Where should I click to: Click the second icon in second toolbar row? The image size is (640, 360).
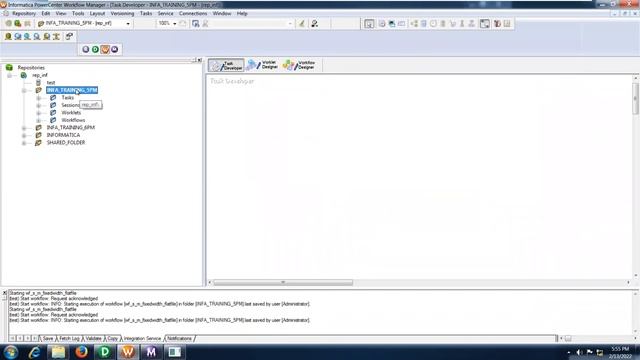(x=18, y=37)
